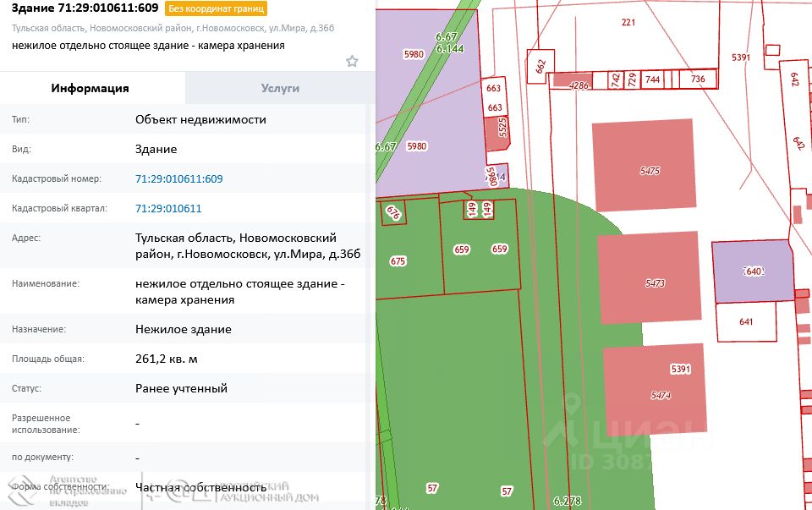The height and width of the screenshot is (510, 812).
Task: Click parcel 675 in the green zone
Action: click(x=398, y=261)
